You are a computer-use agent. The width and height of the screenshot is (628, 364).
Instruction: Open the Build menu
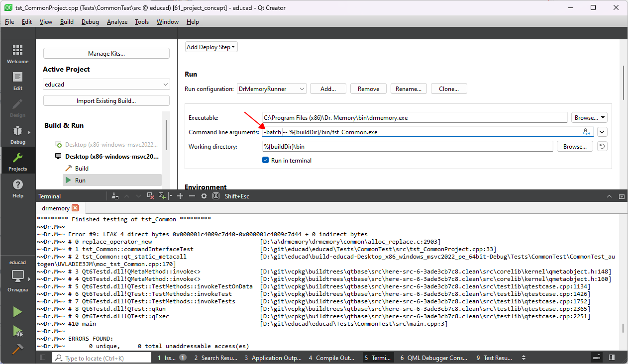click(67, 22)
